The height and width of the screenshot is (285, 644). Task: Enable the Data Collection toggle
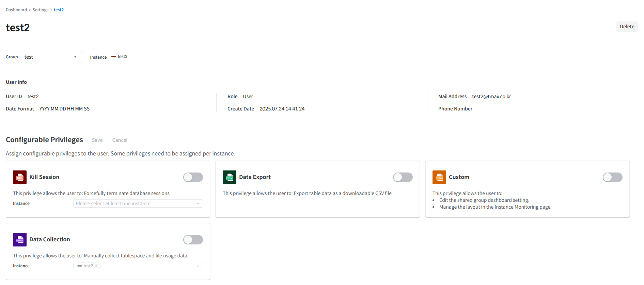point(193,240)
